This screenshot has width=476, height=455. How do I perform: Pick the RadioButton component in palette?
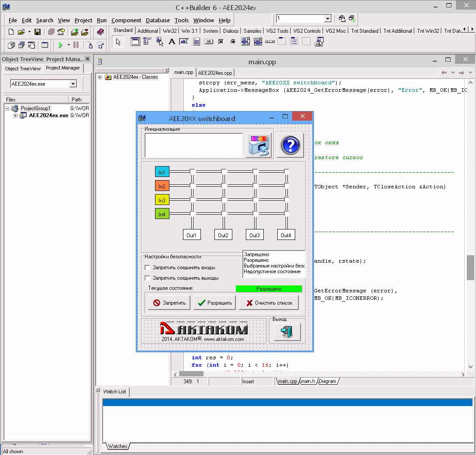tap(233, 42)
